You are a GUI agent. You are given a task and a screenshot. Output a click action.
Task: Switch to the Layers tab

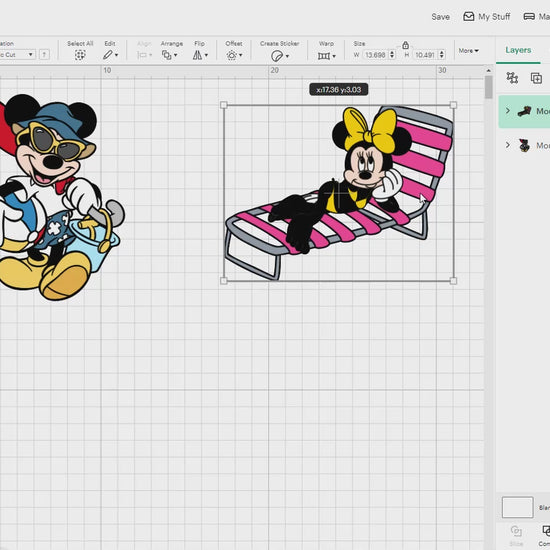[x=518, y=50]
